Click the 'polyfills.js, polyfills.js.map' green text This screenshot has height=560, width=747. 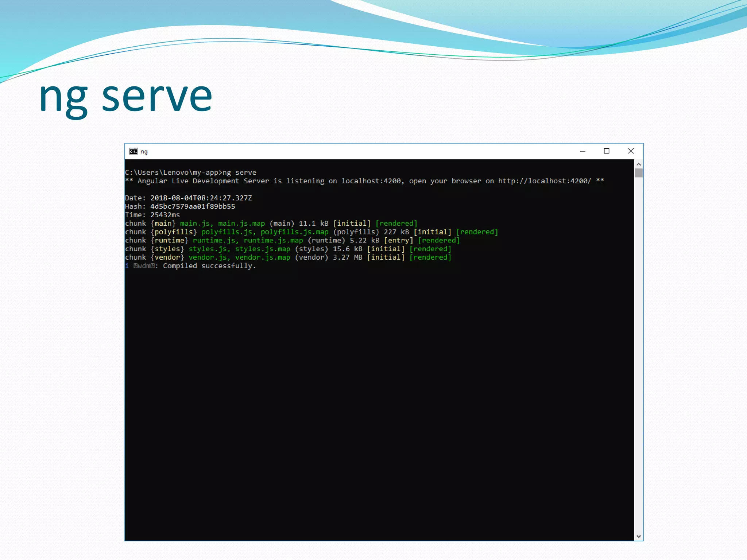tap(265, 232)
